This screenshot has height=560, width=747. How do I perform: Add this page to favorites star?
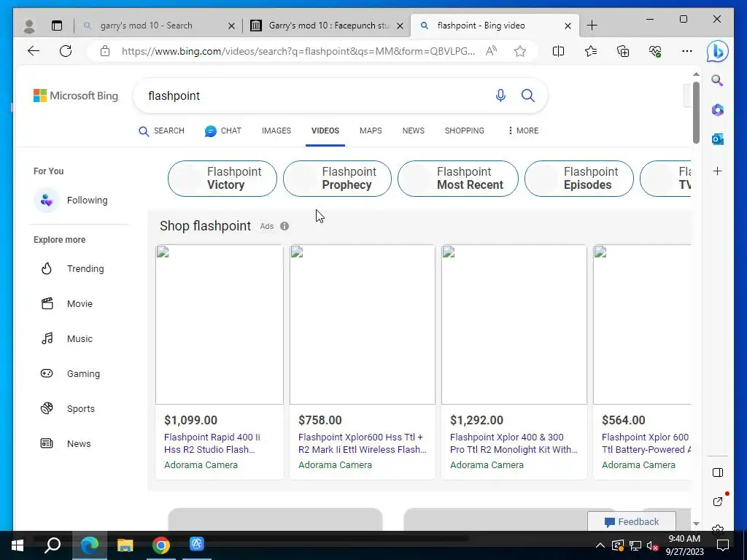[519, 51]
